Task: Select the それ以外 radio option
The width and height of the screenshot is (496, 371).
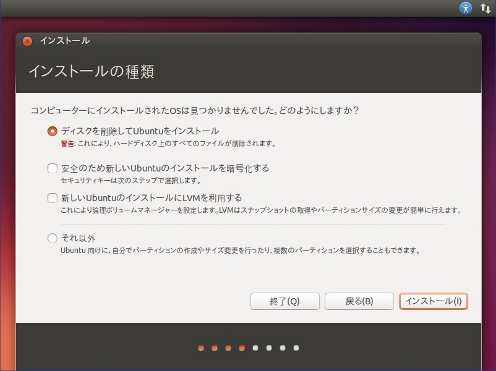Action: [52, 238]
